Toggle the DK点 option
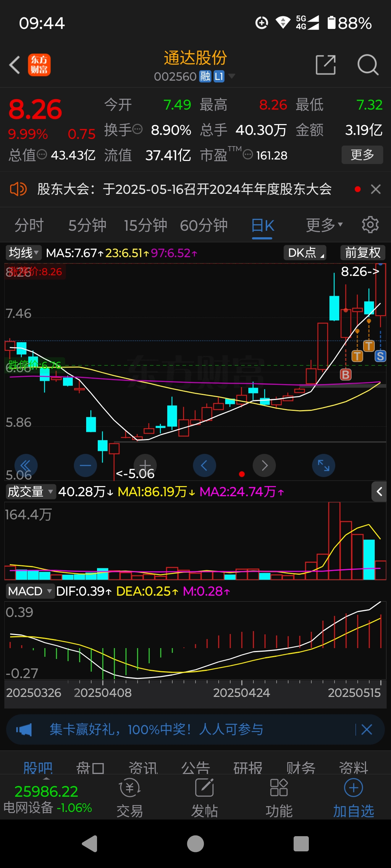This screenshot has width=391, height=868. [305, 252]
